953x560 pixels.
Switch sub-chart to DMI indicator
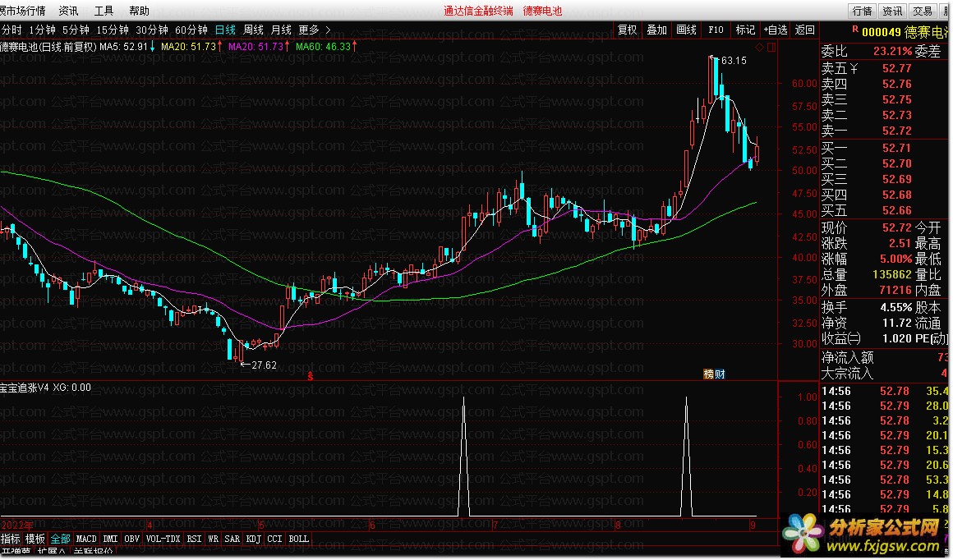click(x=111, y=539)
